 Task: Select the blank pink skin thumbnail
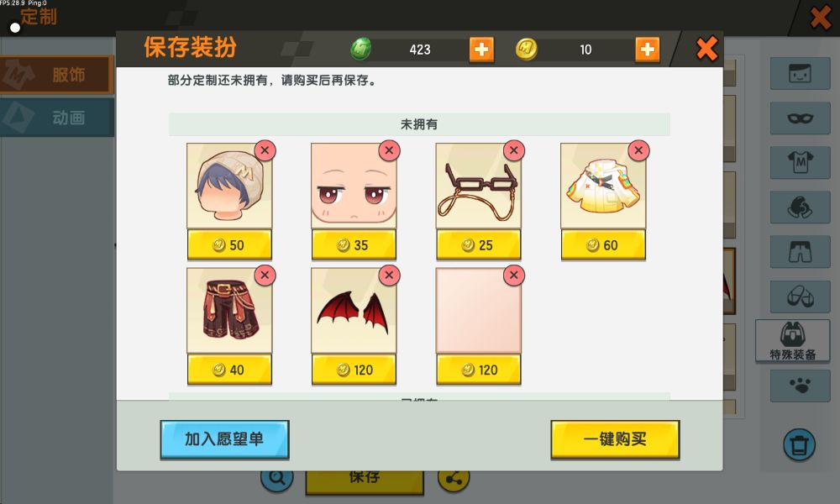(x=479, y=311)
